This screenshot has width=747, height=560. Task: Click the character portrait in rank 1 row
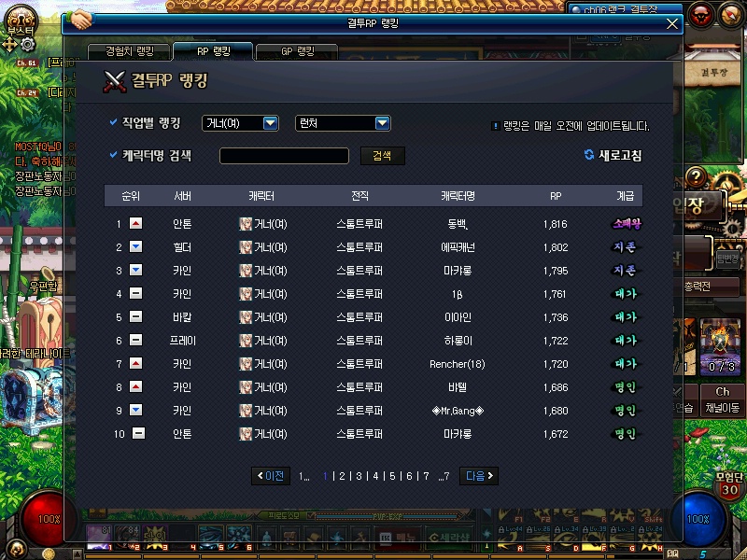click(x=246, y=224)
